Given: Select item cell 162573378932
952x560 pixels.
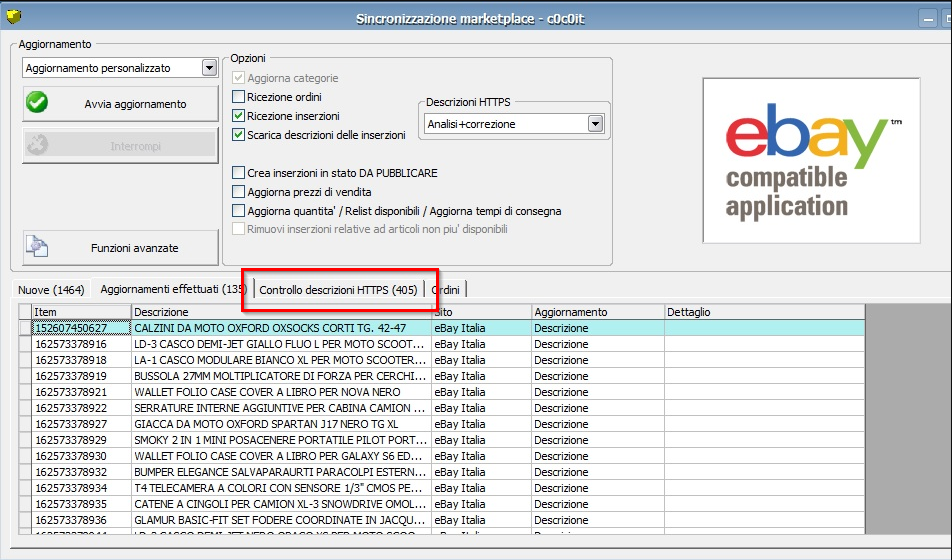Looking at the screenshot, I should pyautogui.click(x=81, y=472).
